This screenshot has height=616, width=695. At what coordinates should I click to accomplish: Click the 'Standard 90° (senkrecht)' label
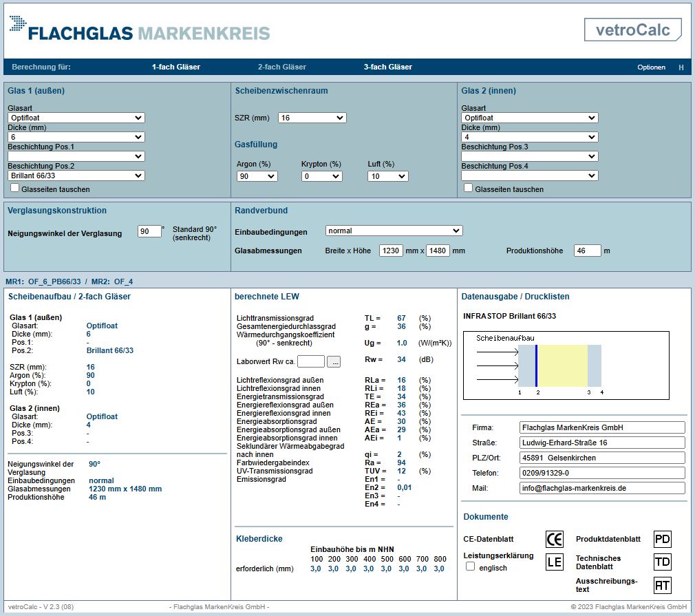point(195,233)
